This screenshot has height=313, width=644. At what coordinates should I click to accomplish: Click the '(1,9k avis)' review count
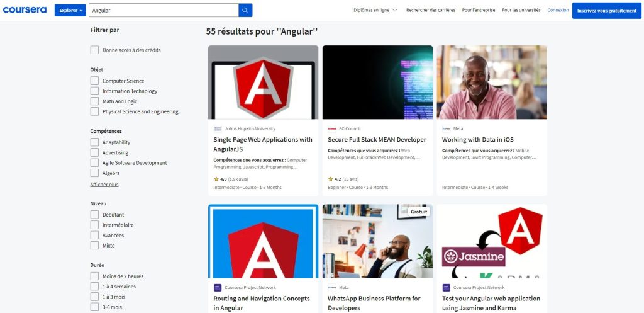pyautogui.click(x=238, y=179)
